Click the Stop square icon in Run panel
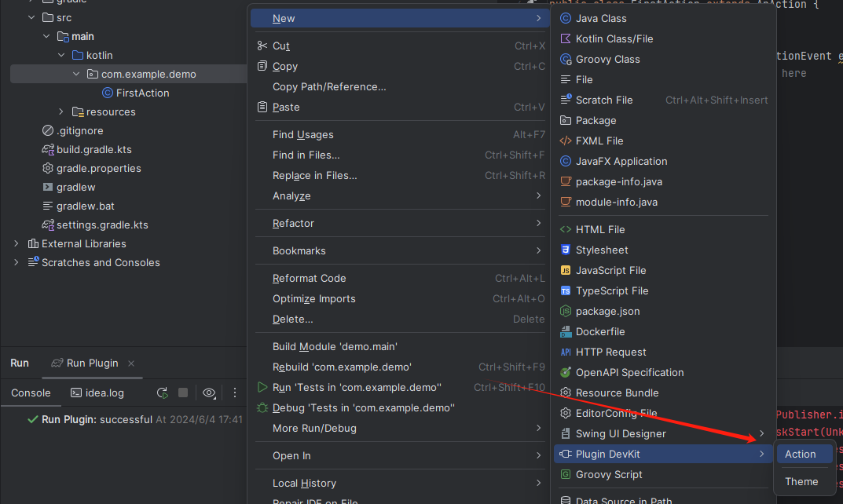843x504 pixels. 183,393
